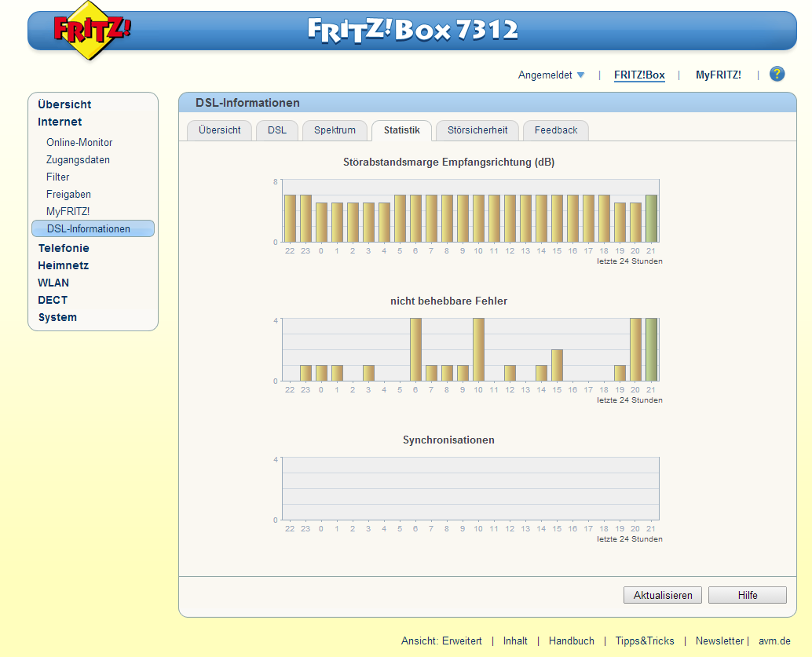
Task: Select DSL-Informationen in the sidebar
Action: point(93,228)
